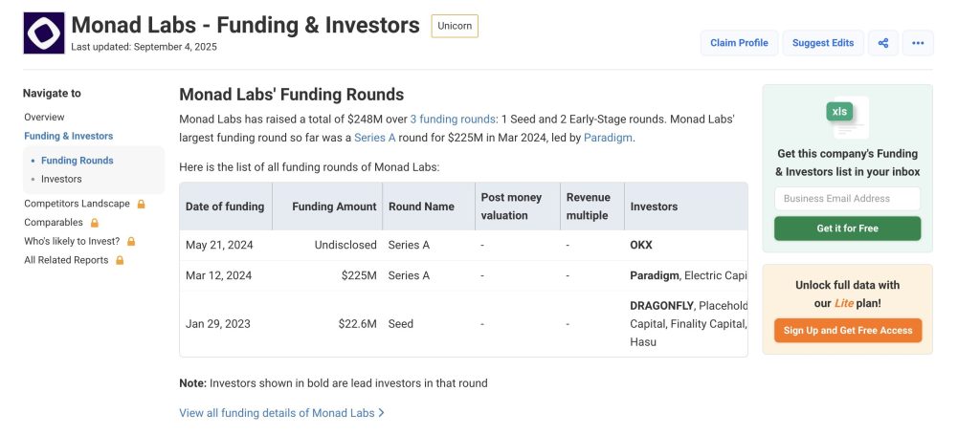
Task: Expand View all funding details of Monad Labs
Action: coord(281,413)
